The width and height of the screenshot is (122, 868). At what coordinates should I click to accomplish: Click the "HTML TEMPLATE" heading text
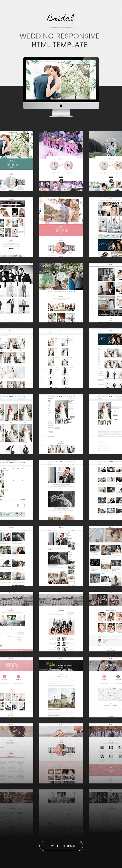59,44
